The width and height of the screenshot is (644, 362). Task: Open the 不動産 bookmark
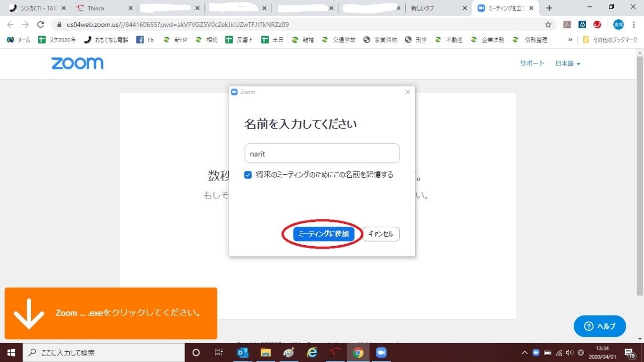point(448,40)
